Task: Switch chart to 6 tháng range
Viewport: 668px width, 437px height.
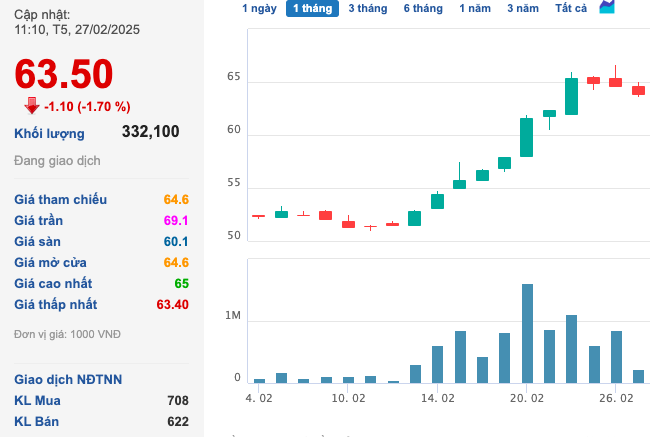Action: pyautogui.click(x=423, y=8)
